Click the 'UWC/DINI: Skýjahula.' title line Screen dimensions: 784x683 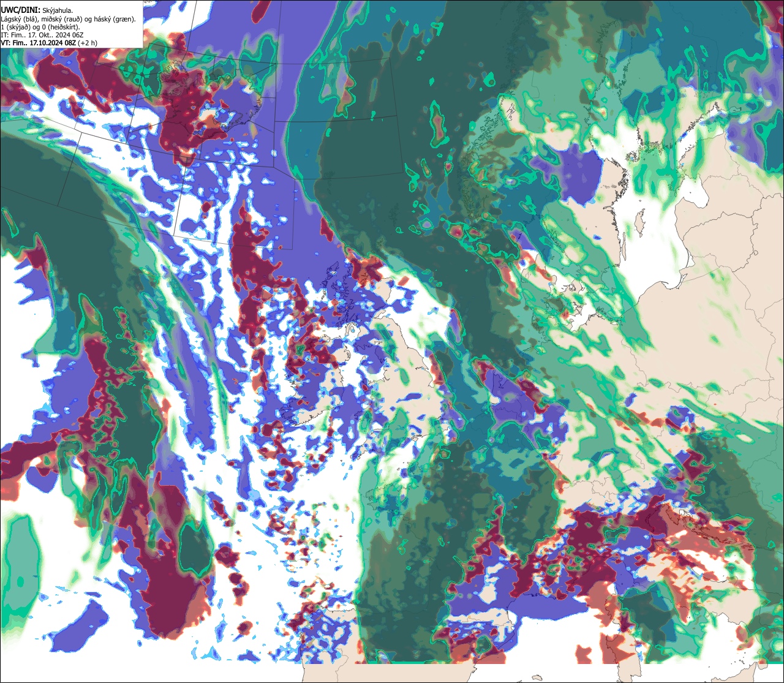coord(37,10)
